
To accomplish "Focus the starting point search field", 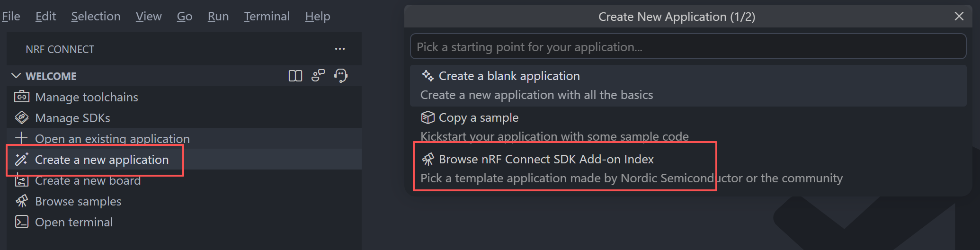I will point(688,46).
